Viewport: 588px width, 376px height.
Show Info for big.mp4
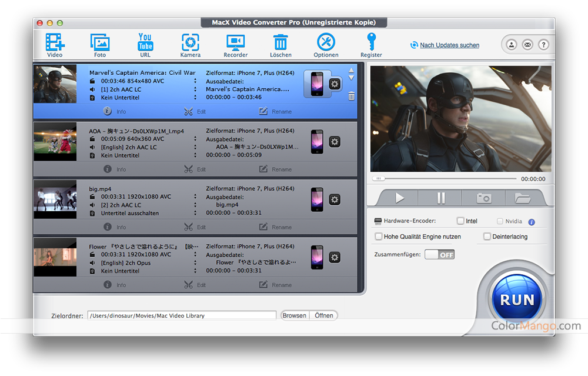[x=115, y=227]
